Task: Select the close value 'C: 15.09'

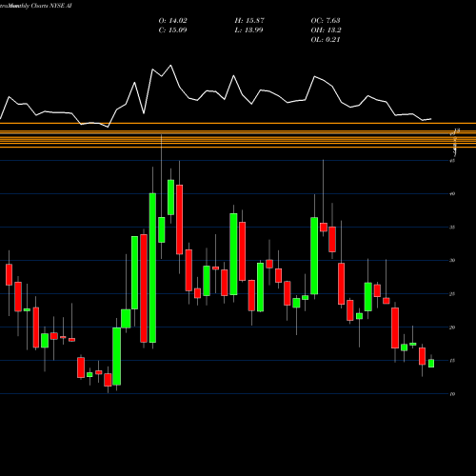Action: [x=172, y=30]
